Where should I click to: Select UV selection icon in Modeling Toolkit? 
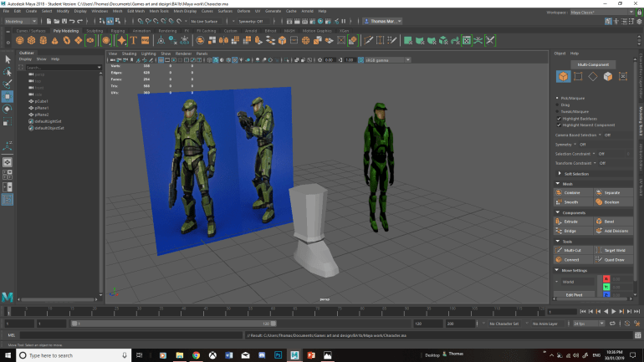point(622,76)
